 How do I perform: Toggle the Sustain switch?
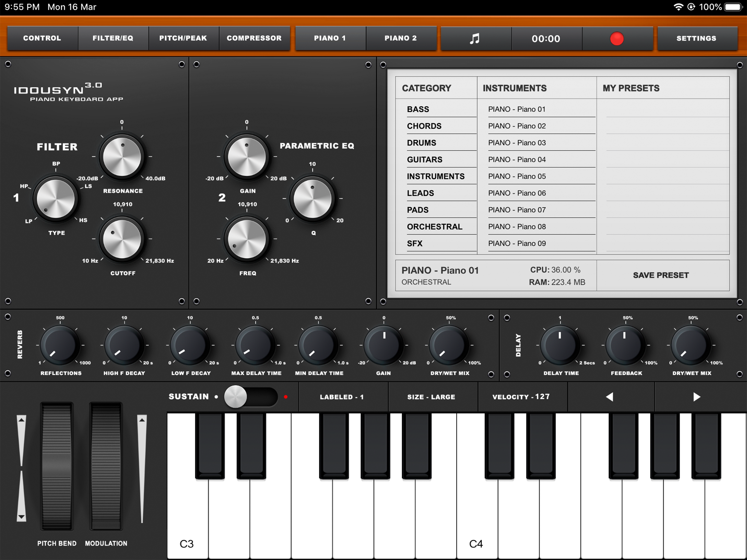[x=250, y=397]
